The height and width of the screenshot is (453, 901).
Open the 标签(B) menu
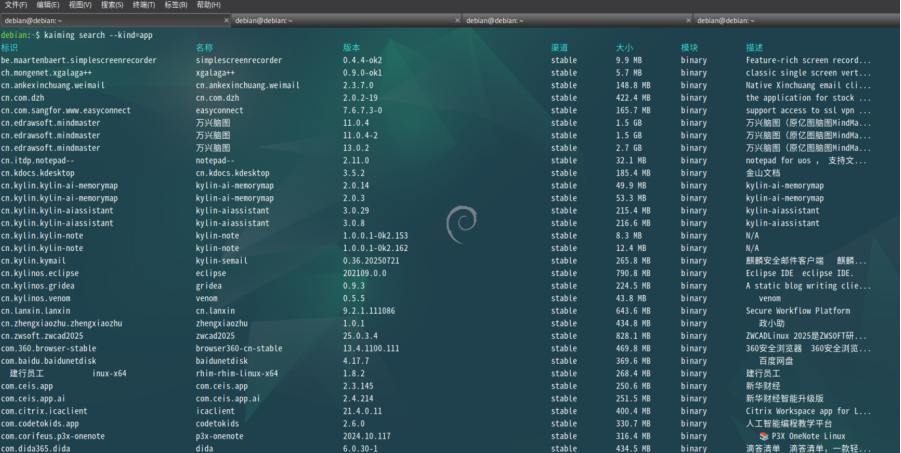[176, 5]
